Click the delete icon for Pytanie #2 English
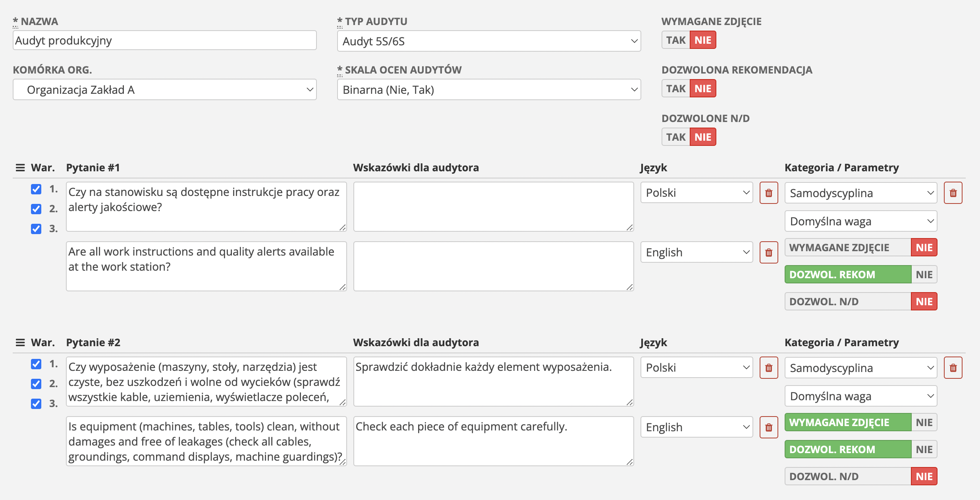 pos(769,426)
